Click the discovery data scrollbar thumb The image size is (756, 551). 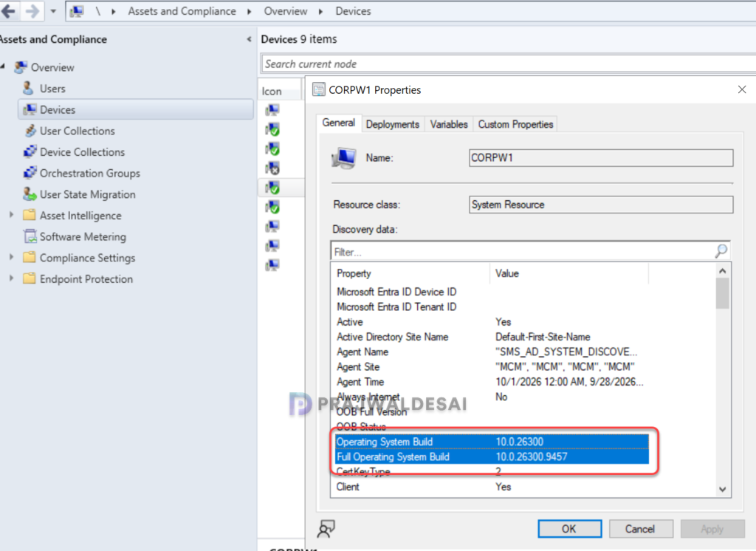[722, 293]
